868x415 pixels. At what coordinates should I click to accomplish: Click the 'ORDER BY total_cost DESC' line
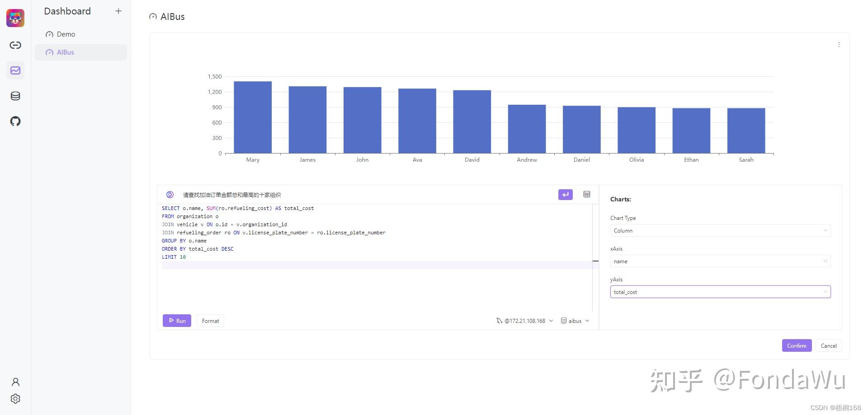tap(198, 249)
